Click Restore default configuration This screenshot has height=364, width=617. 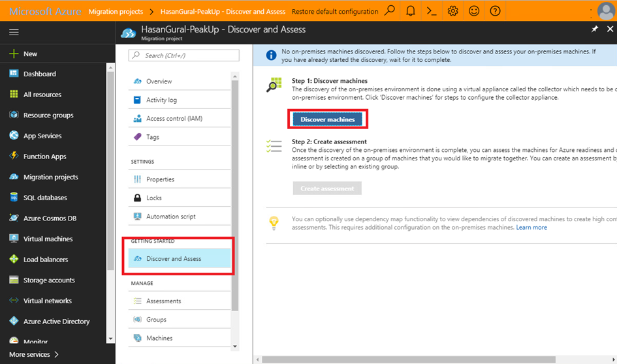pos(335,12)
